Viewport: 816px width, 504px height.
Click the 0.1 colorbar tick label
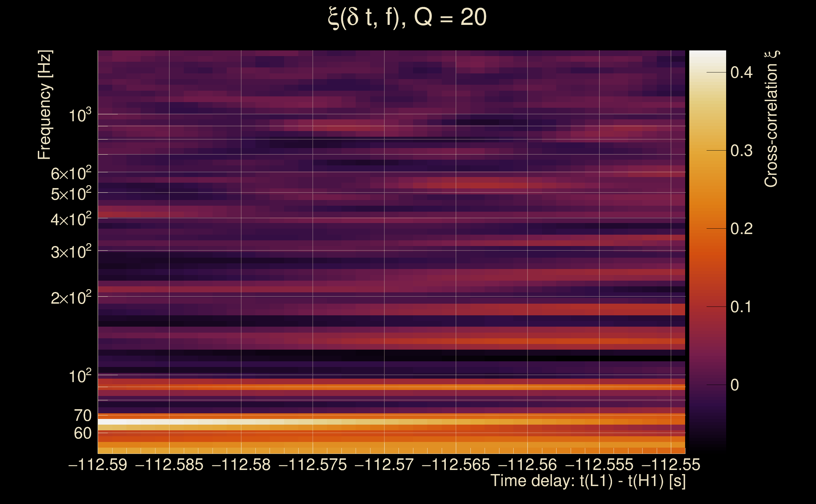point(741,307)
